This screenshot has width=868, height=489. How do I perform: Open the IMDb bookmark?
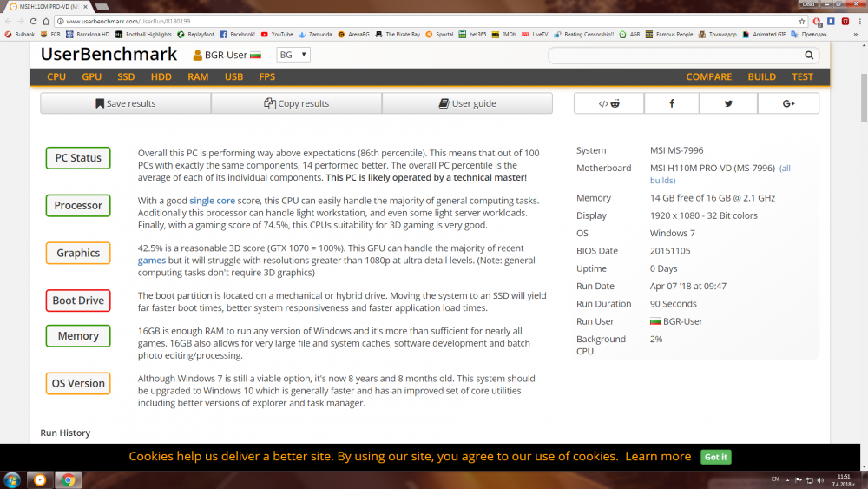point(503,35)
